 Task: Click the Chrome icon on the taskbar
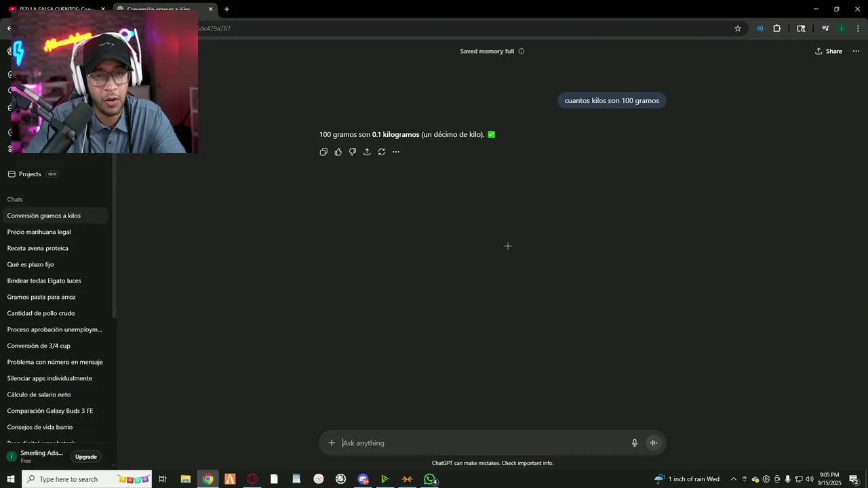[x=208, y=479]
